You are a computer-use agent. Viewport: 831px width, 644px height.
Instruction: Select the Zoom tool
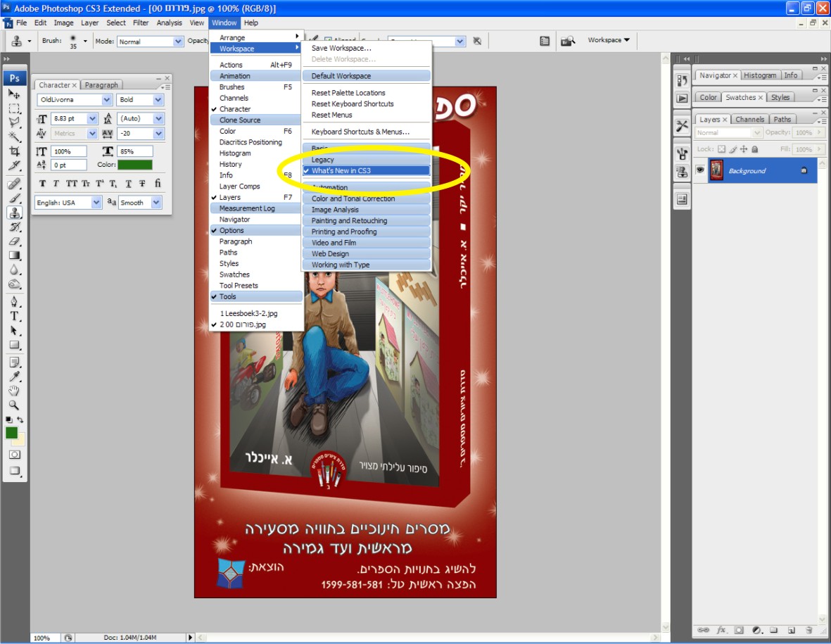(x=14, y=405)
